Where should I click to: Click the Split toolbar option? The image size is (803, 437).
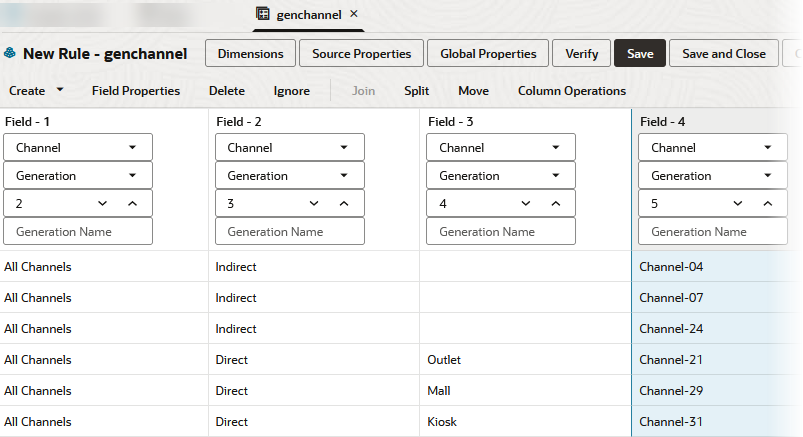[x=417, y=90]
